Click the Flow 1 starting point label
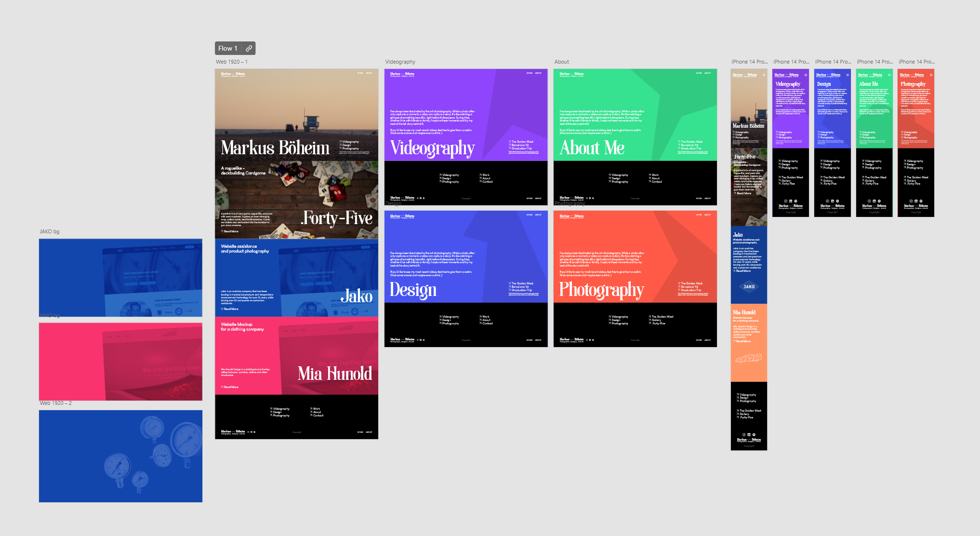This screenshot has height=536, width=980. pos(227,48)
